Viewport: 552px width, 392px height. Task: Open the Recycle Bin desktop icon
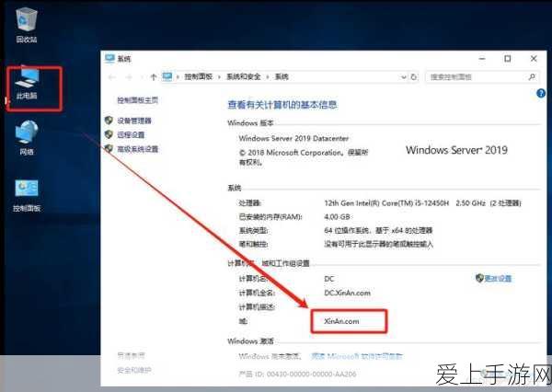[27, 26]
